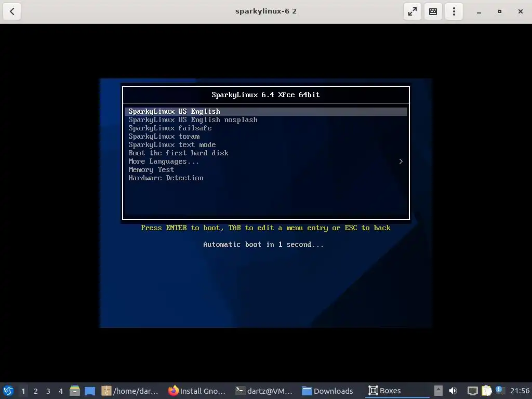The width and height of the screenshot is (532, 399).
Task: Open the network status tray icon
Action: pos(472,391)
